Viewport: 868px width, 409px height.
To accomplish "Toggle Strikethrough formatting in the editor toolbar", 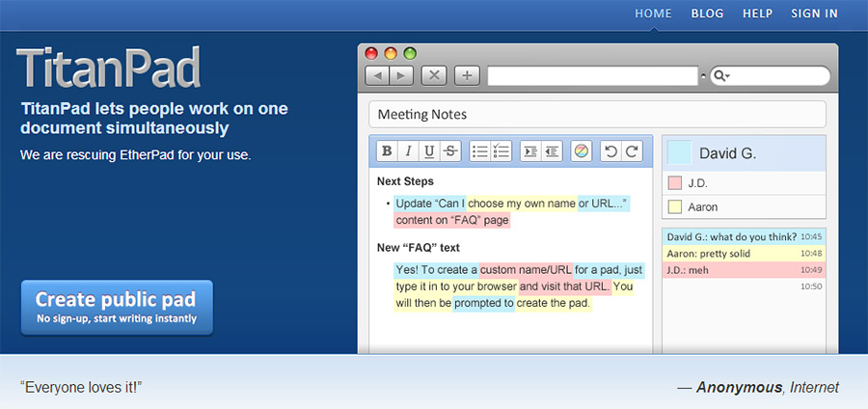I will tap(450, 151).
